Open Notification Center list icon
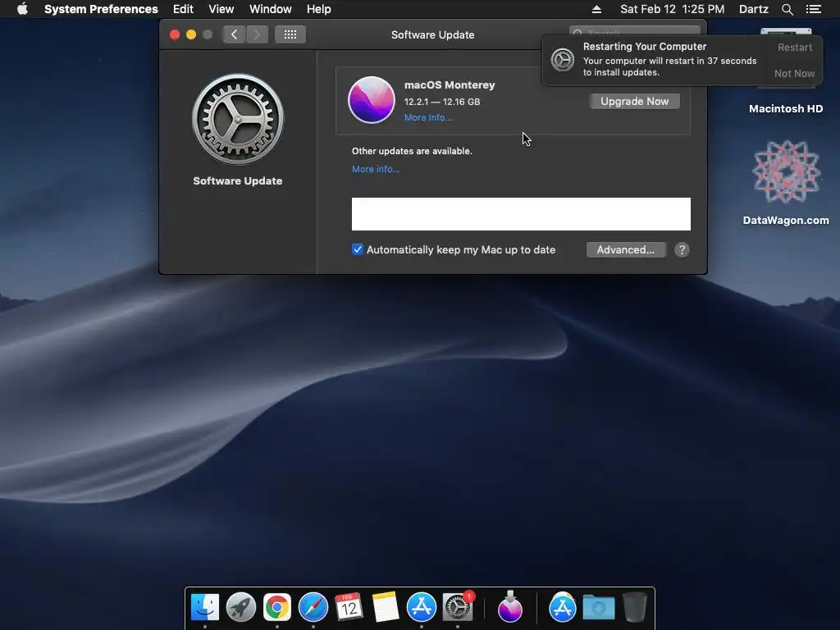This screenshot has width=840, height=630. pos(813,9)
